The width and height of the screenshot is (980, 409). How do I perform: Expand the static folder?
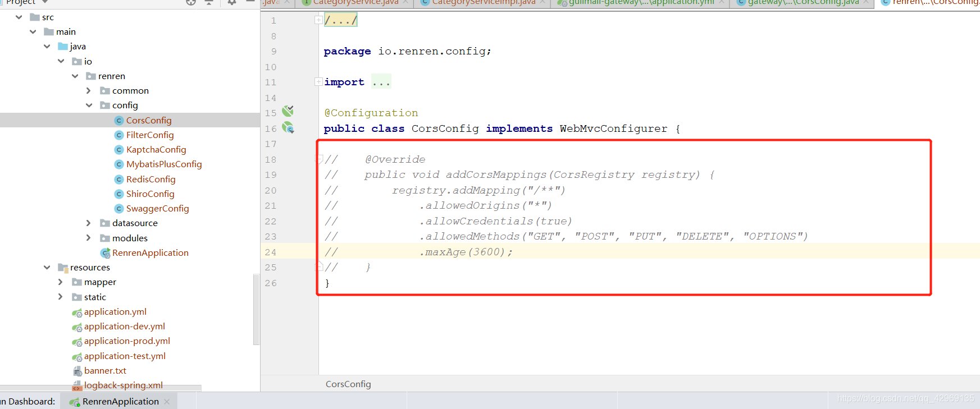61,297
